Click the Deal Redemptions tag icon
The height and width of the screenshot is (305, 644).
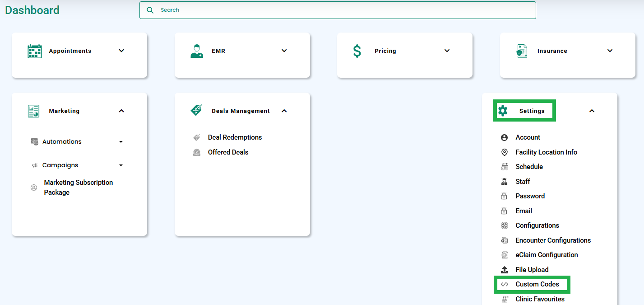click(x=197, y=137)
